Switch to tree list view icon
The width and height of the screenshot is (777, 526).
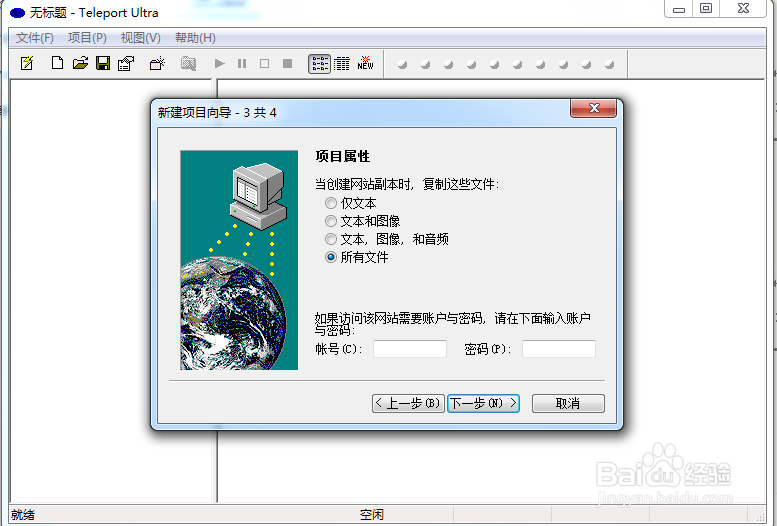click(320, 64)
